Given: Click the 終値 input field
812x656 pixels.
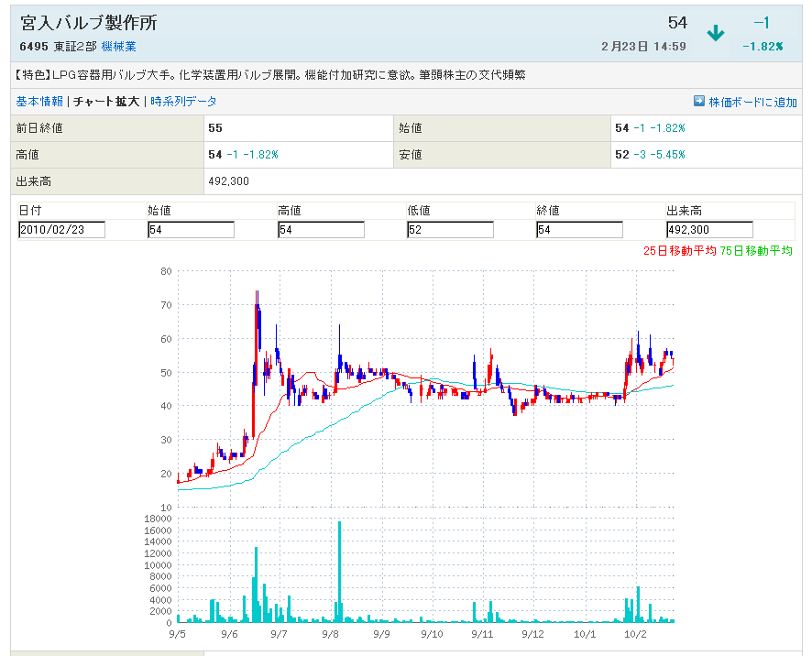Looking at the screenshot, I should [x=579, y=230].
